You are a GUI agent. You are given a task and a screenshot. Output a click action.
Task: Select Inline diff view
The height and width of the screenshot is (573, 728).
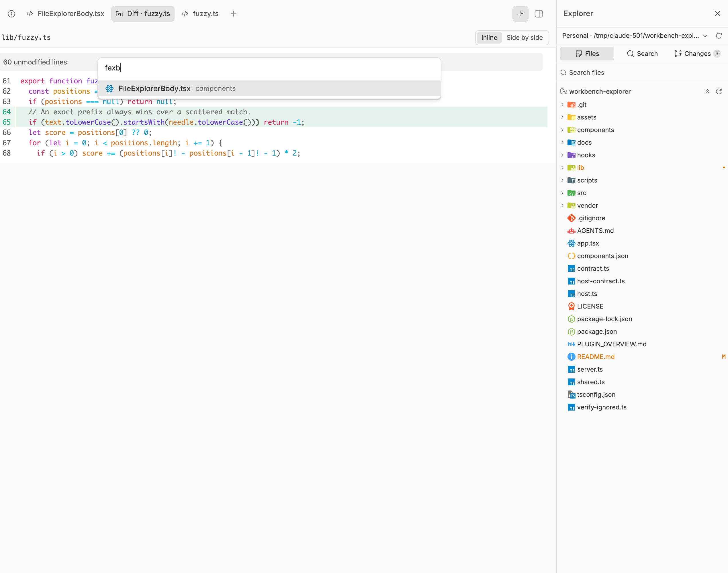(x=489, y=38)
